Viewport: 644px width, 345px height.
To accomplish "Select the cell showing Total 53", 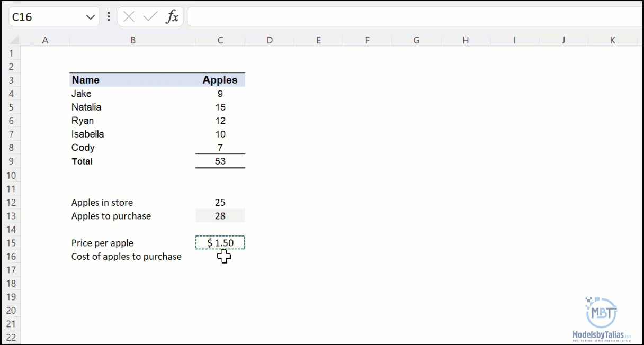I will tap(220, 161).
